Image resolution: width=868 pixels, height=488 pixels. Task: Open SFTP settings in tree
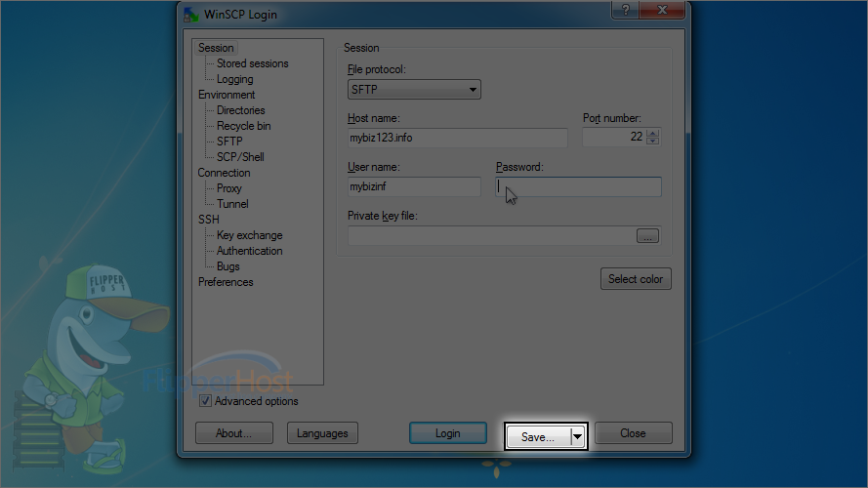coord(229,142)
